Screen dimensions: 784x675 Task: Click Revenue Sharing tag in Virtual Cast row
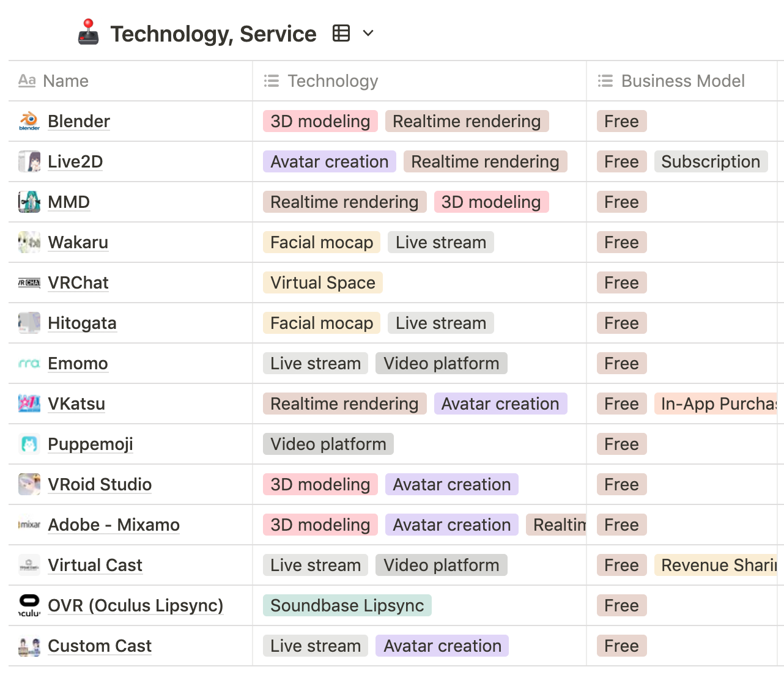click(716, 565)
